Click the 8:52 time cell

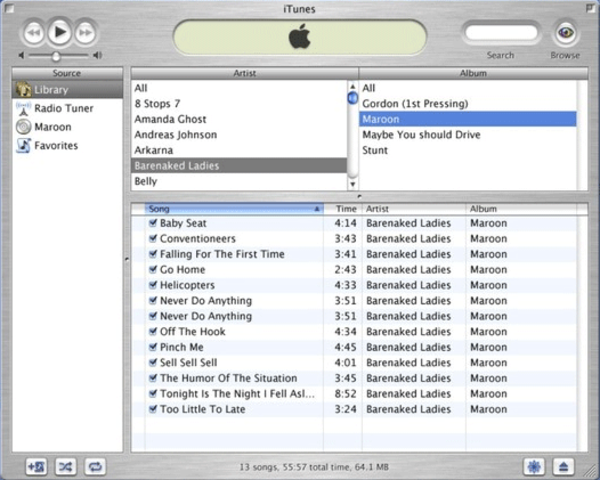click(345, 393)
